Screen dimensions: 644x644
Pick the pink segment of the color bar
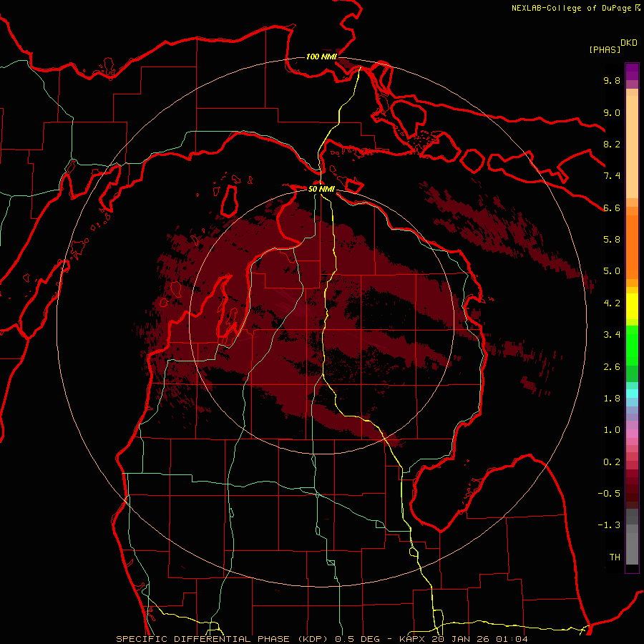click(632, 434)
